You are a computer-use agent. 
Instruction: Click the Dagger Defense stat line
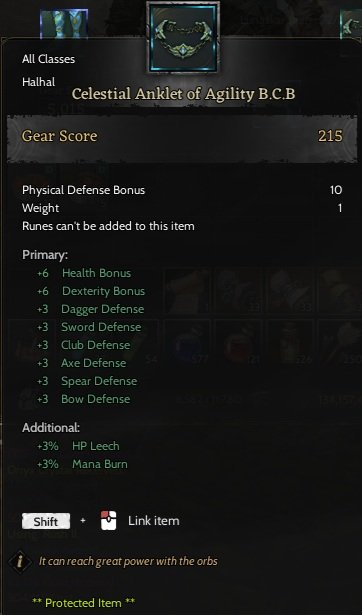pyautogui.click(x=91, y=309)
